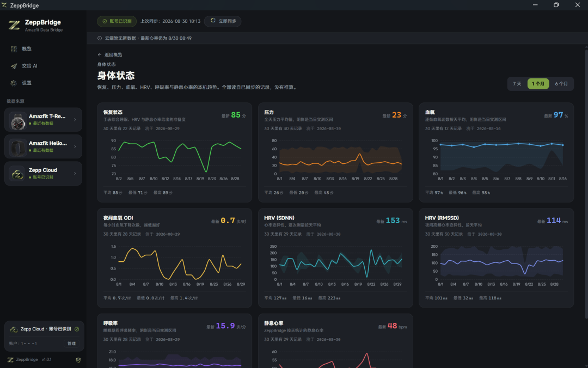Select the Amazfit T-Rex watch thumbnail

17,120
